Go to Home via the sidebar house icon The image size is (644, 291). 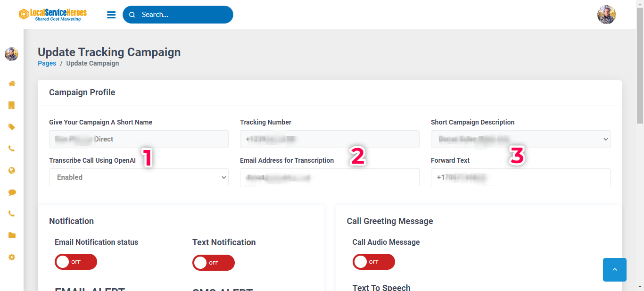click(12, 83)
